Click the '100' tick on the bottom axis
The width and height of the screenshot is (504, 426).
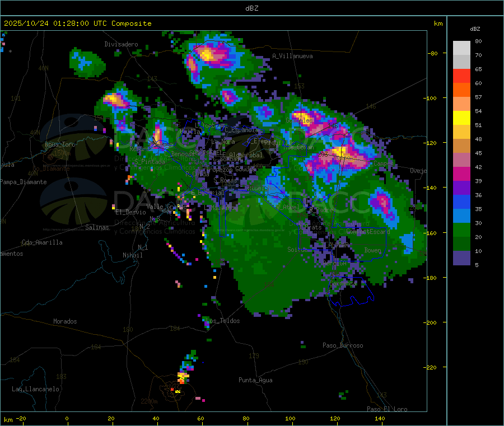click(x=290, y=418)
